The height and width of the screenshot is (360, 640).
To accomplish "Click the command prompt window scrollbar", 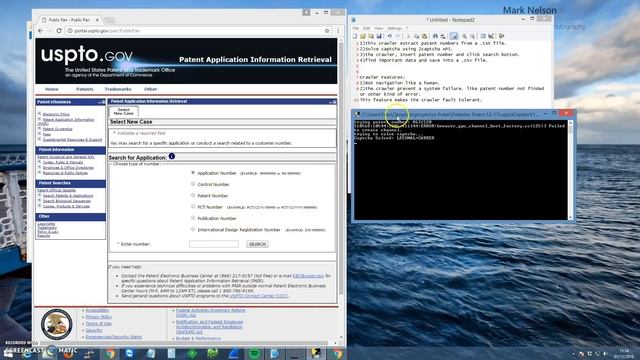I will coord(570,169).
